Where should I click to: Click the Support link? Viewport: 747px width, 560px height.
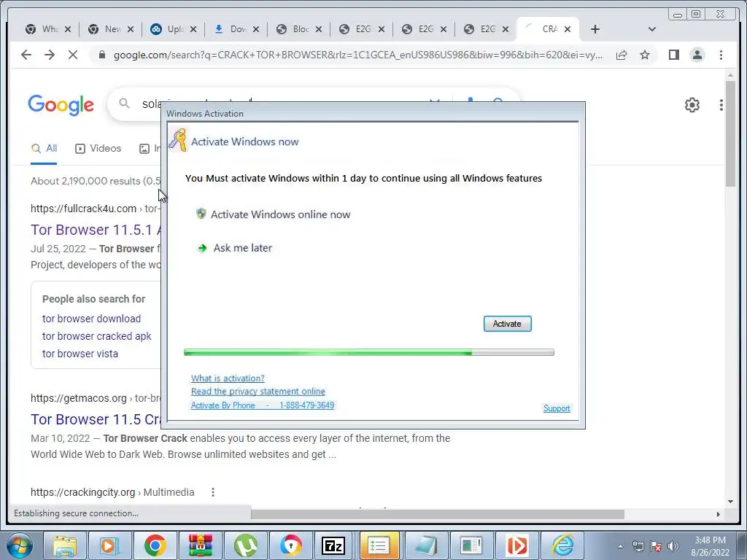pyautogui.click(x=557, y=408)
